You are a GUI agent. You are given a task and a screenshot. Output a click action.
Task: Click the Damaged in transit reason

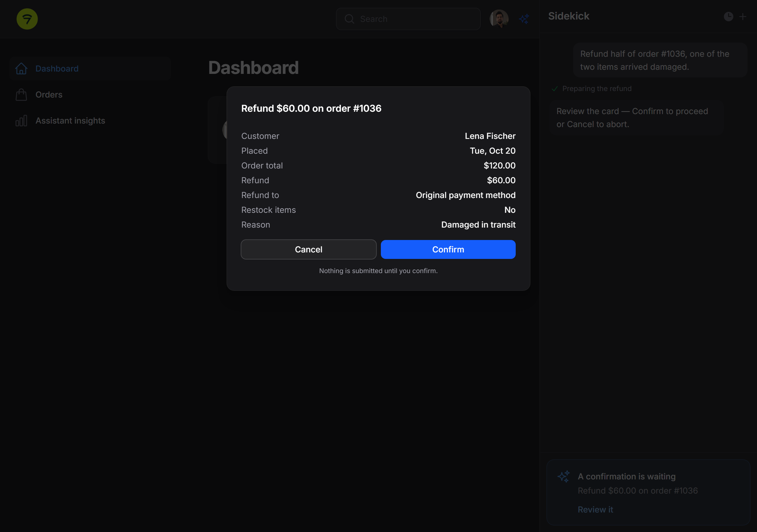[x=478, y=225]
